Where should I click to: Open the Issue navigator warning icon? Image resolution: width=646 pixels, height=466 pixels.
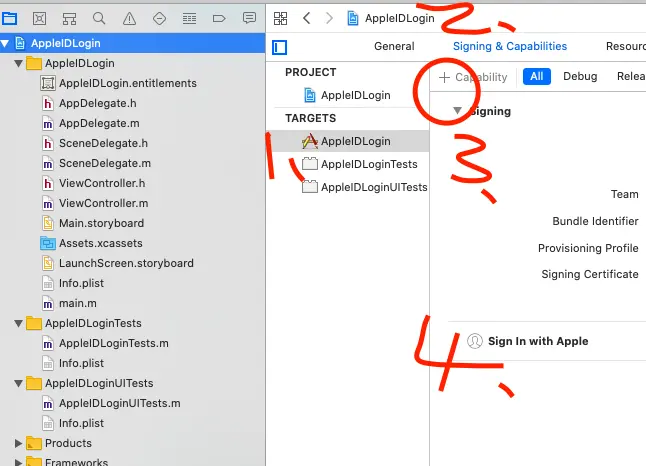coord(129,19)
